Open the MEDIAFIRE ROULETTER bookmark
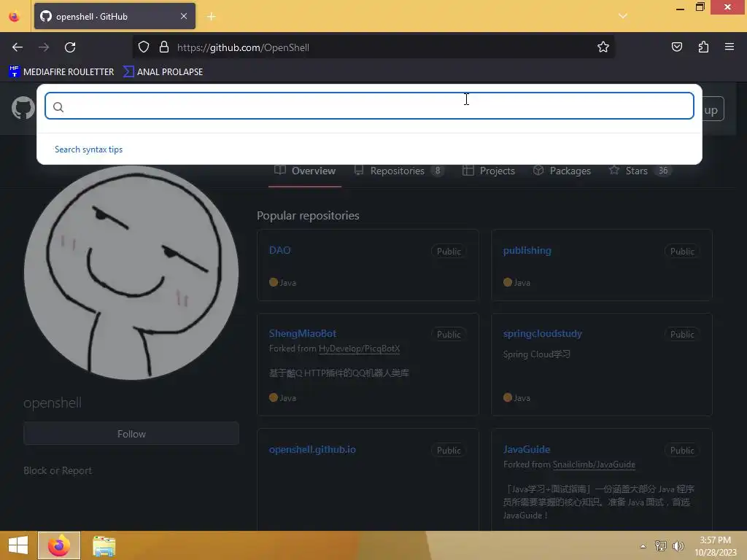Image resolution: width=747 pixels, height=560 pixels. (61, 72)
